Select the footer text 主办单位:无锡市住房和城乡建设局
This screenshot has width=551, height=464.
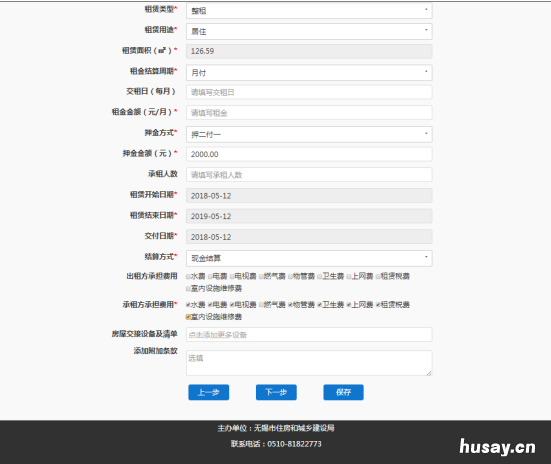point(276,428)
